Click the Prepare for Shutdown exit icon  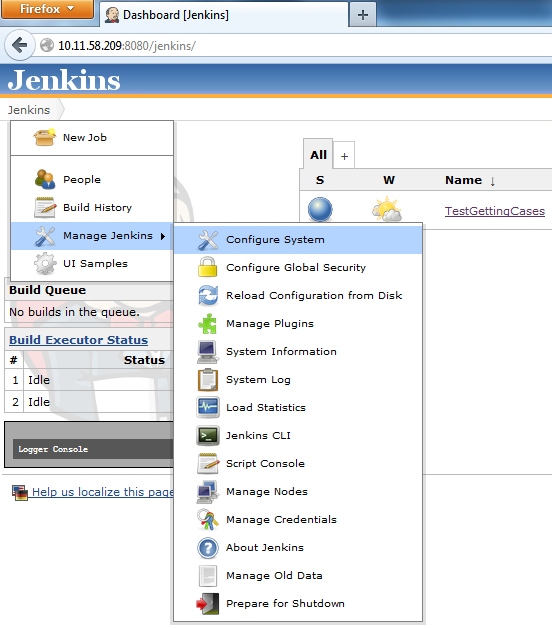click(208, 604)
